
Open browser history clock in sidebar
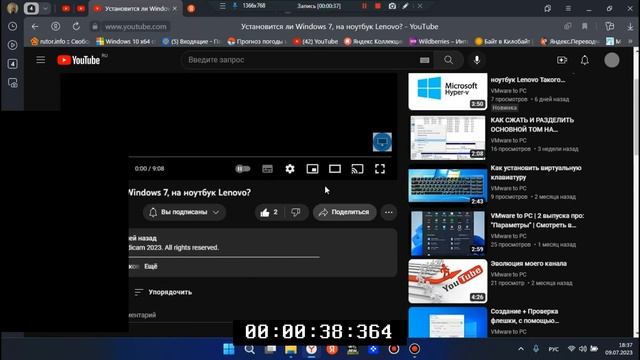[13, 27]
